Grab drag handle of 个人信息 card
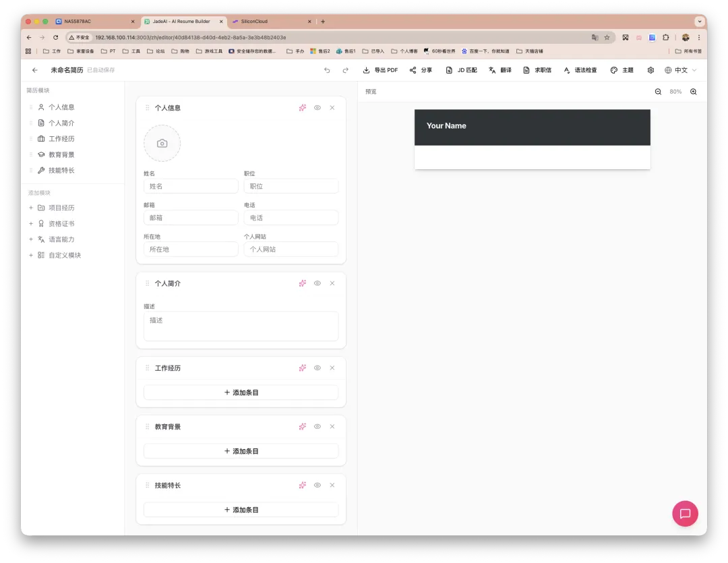The width and height of the screenshot is (728, 563). [147, 108]
